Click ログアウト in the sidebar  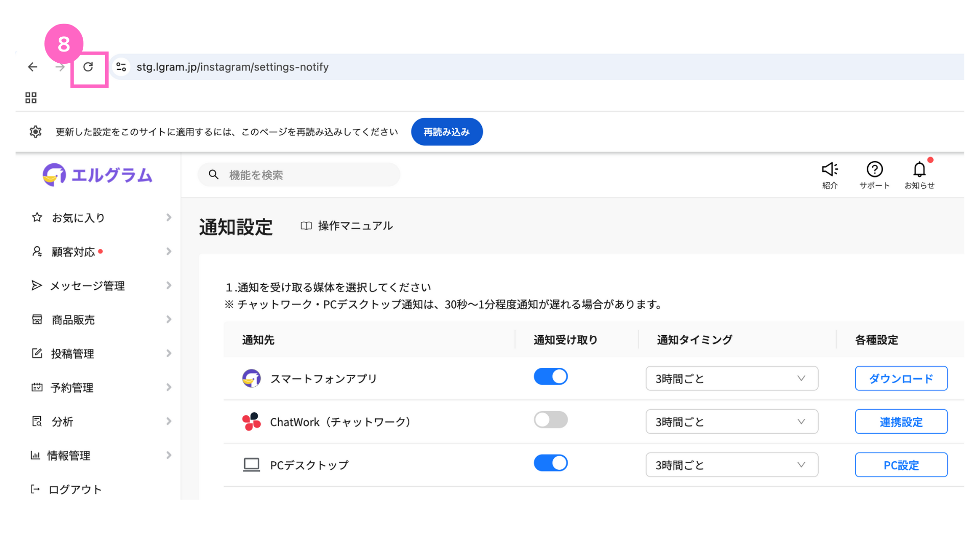pyautogui.click(x=75, y=489)
